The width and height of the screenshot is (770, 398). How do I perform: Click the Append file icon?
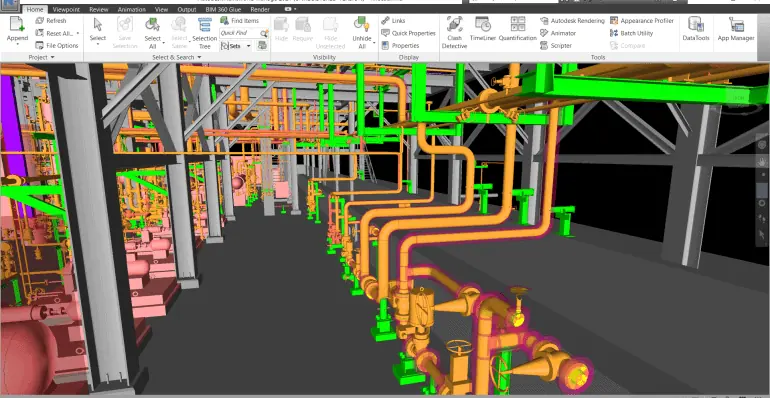tap(17, 25)
